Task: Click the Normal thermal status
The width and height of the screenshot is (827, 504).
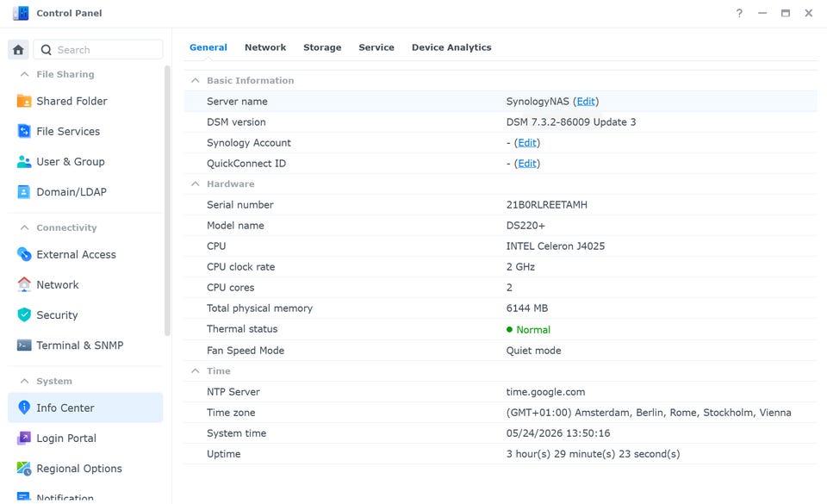Action: (x=532, y=329)
